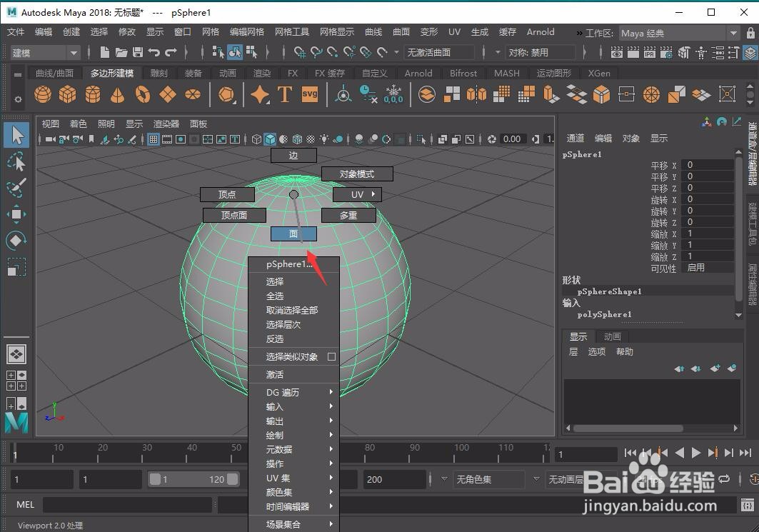This screenshot has width=759, height=532.
Task: Select the Rotate tool in toolbox
Action: [16, 241]
